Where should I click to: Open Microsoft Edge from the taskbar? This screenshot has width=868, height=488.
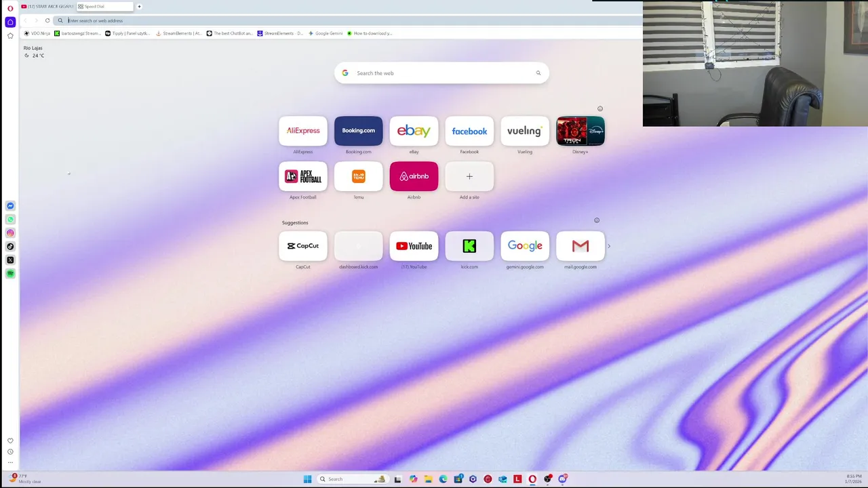[x=443, y=479]
